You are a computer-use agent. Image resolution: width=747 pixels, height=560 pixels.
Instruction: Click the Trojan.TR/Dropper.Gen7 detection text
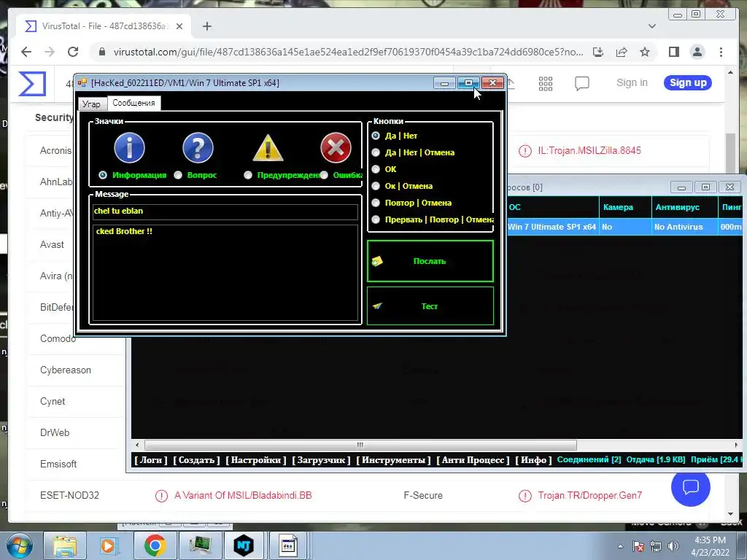589,496
